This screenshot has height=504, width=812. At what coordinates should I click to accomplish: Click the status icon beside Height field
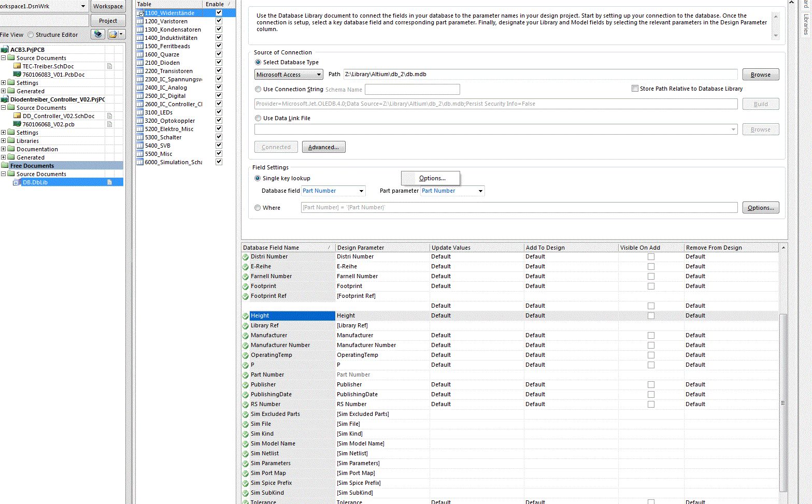tap(246, 316)
